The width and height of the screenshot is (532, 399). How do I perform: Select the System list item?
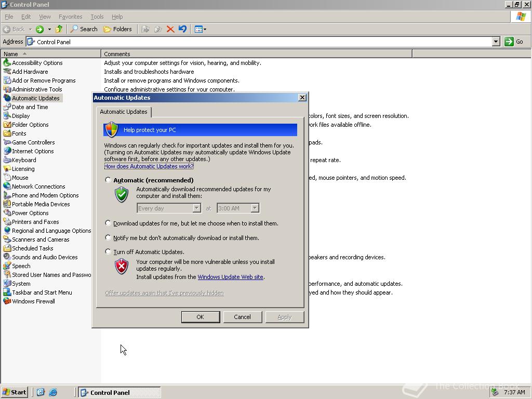coord(17,283)
